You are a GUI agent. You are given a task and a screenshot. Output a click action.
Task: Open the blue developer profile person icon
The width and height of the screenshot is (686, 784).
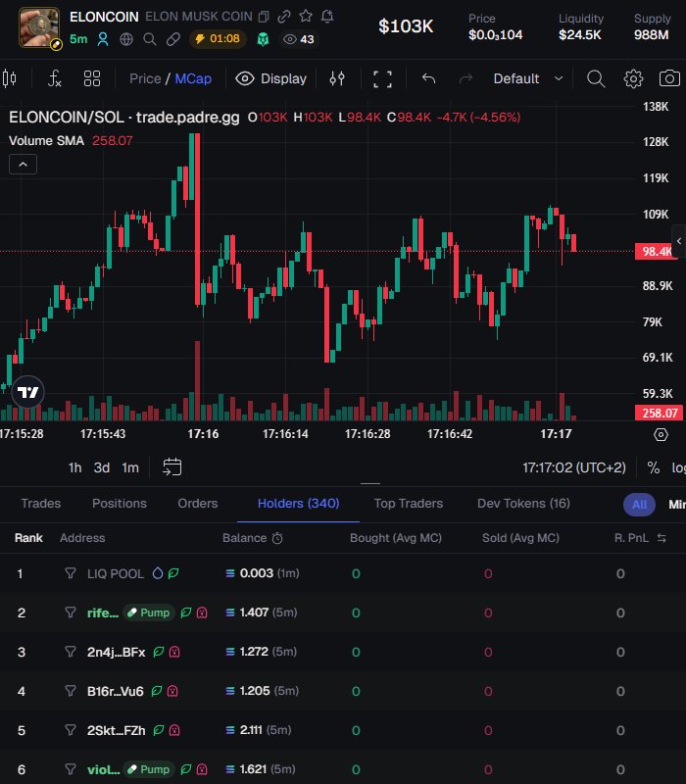(x=103, y=39)
